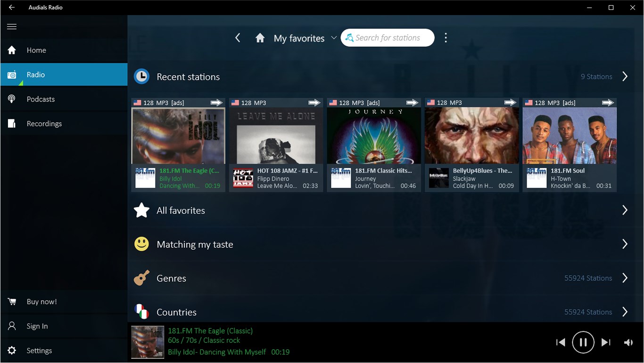Click now-playing Billy Idol album art

click(148, 342)
